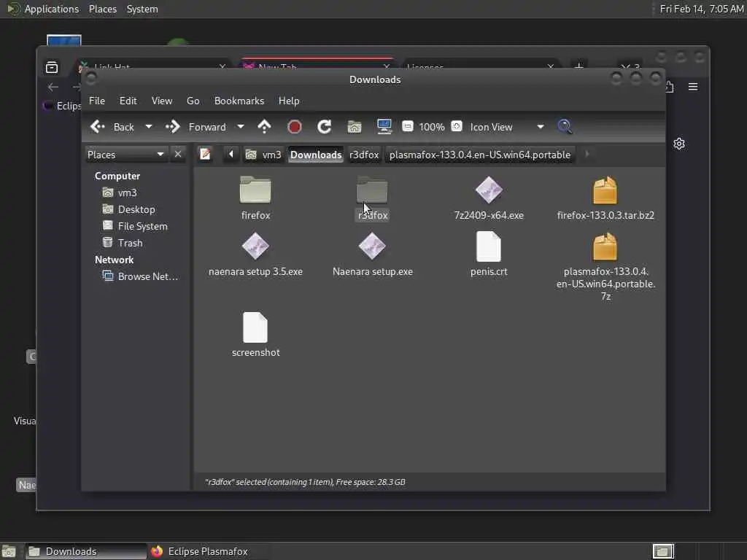Switch to Downloads in the taskbar

coord(86,551)
